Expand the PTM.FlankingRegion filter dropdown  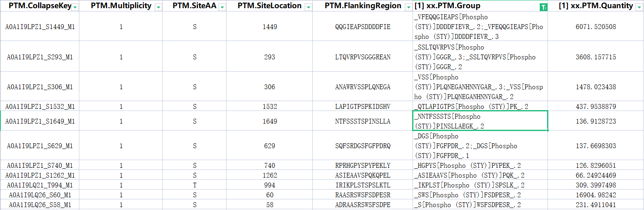click(x=408, y=7)
